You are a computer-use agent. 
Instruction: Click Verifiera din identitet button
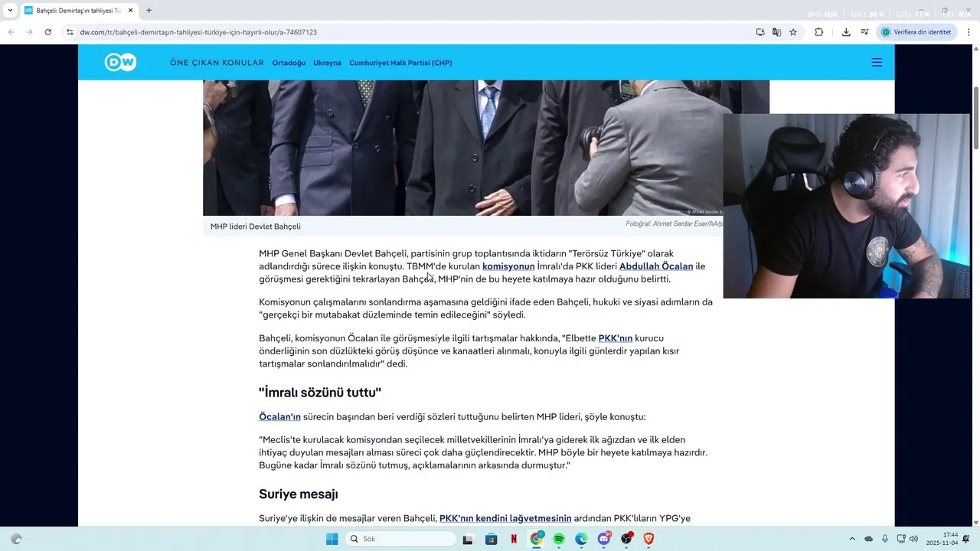coord(916,32)
